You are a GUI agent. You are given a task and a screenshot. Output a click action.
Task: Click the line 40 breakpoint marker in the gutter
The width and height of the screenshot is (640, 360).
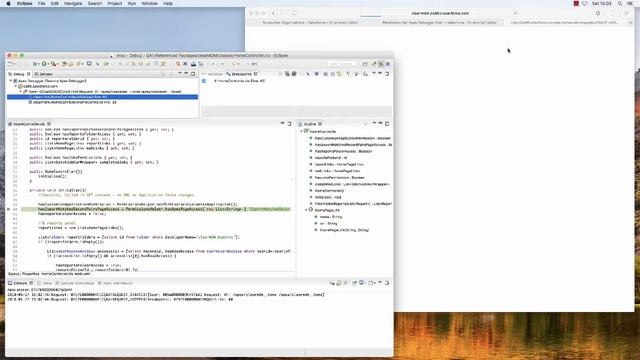tap(9, 209)
